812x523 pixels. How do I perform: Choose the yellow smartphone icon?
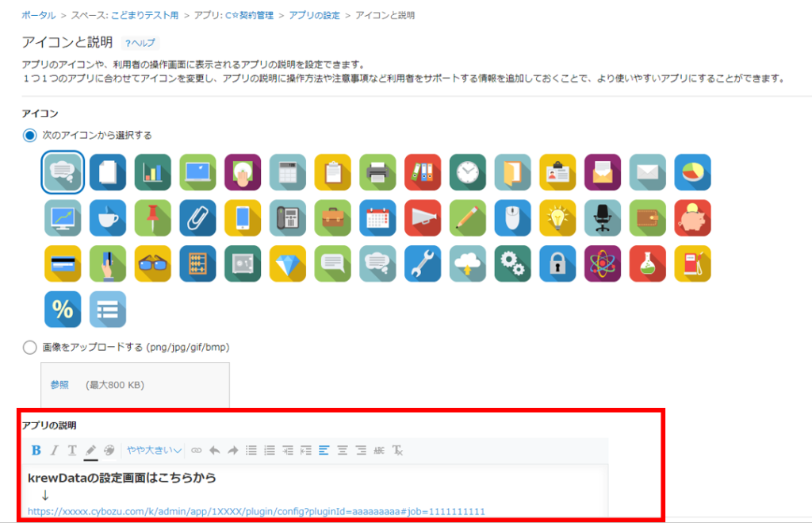(x=243, y=217)
